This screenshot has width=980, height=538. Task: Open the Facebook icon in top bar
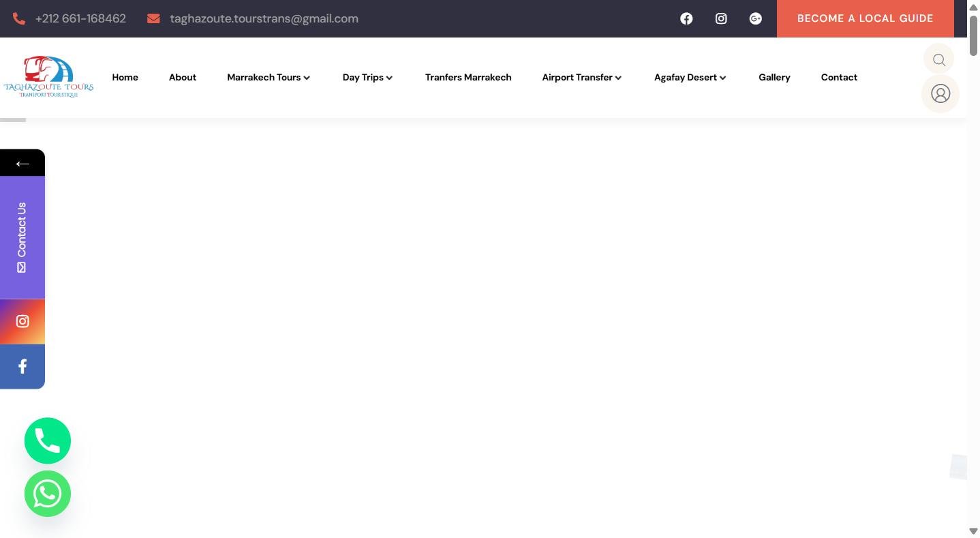point(686,18)
